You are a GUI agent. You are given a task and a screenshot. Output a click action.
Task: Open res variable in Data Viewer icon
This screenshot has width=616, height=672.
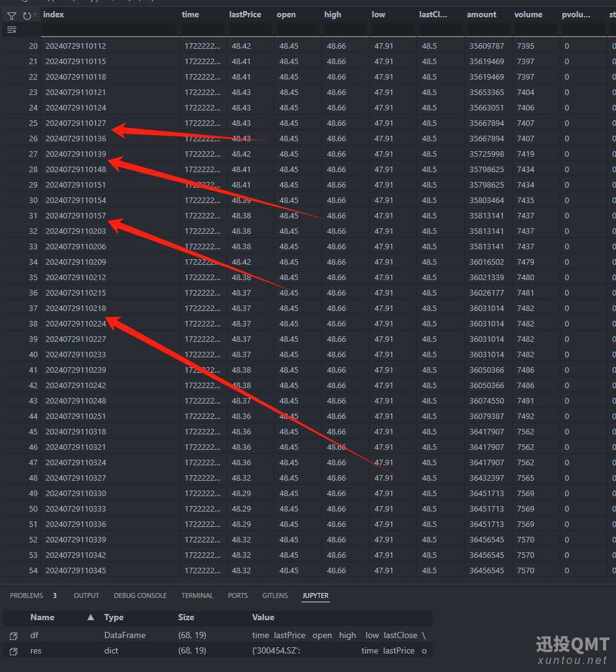[14, 652]
